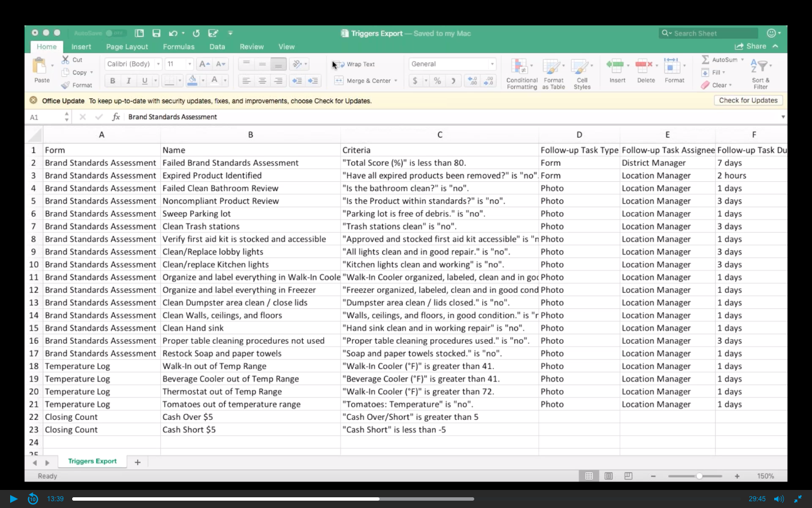Screen dimensions: 812x508
Task: Click the text orientation icon
Action: tap(297, 64)
